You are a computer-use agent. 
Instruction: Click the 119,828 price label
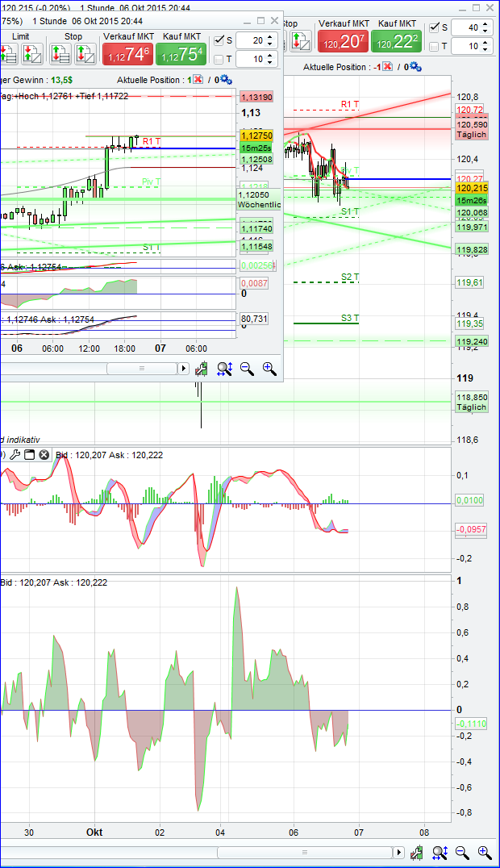pyautogui.click(x=471, y=249)
